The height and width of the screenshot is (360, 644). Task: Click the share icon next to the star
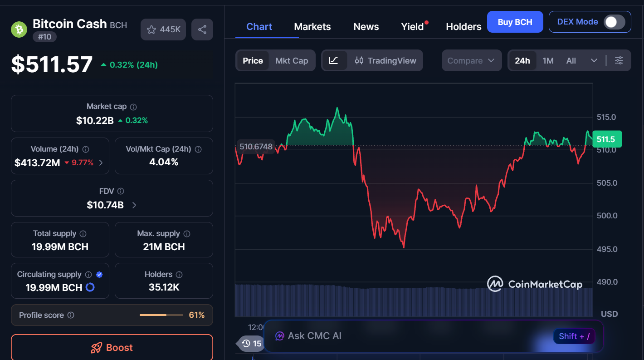click(202, 29)
